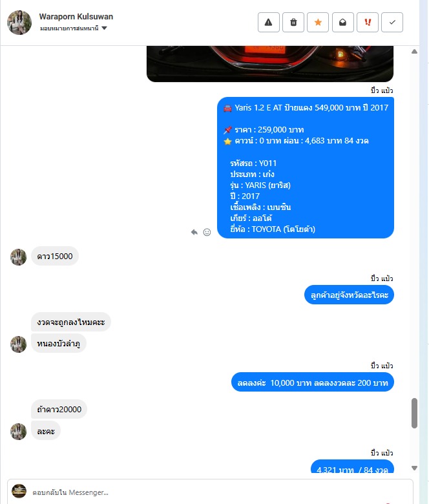Click the chat scrollbar thumb
Viewport: 429px width, 504px height.
(414, 413)
